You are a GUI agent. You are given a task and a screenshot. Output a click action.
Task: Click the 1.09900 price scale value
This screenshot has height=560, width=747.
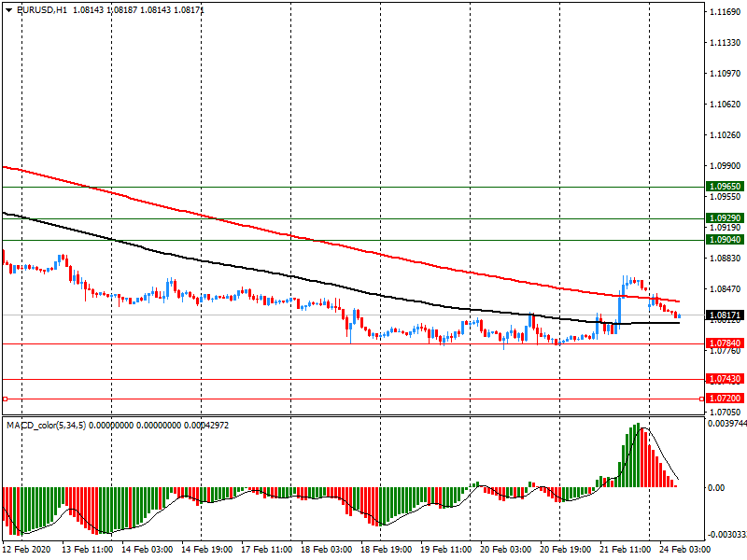[726, 166]
